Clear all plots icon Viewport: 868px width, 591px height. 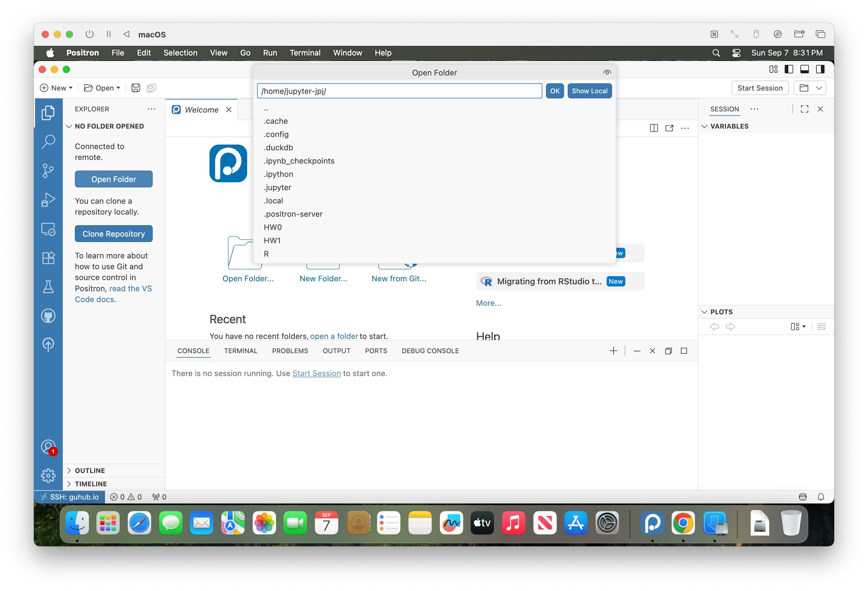[x=821, y=327]
